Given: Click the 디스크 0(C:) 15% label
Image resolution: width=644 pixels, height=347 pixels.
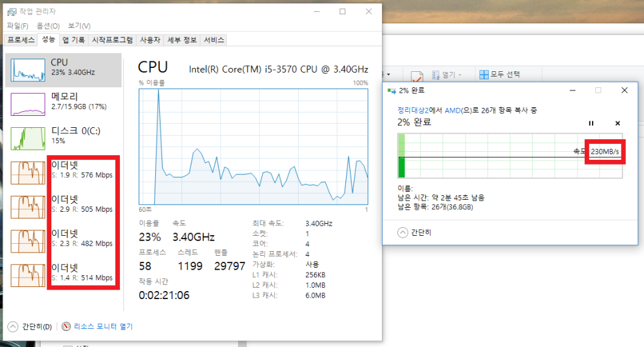Looking at the screenshot, I should [x=75, y=135].
